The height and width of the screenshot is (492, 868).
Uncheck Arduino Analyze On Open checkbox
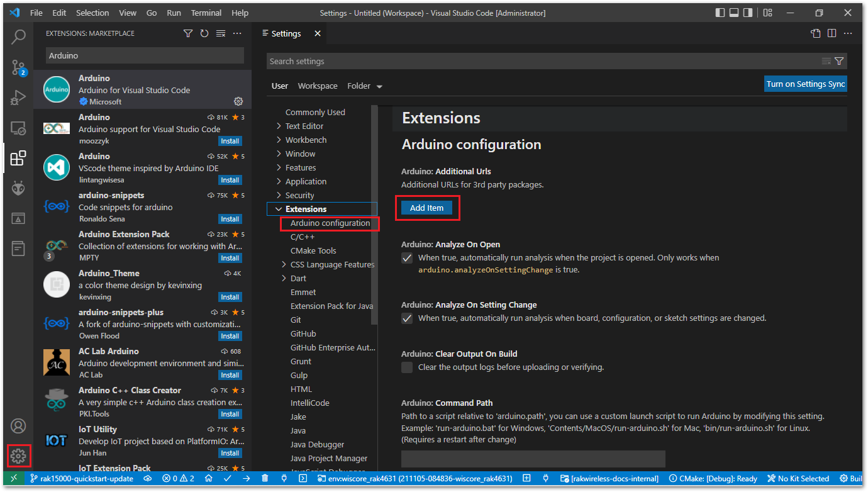[407, 258]
